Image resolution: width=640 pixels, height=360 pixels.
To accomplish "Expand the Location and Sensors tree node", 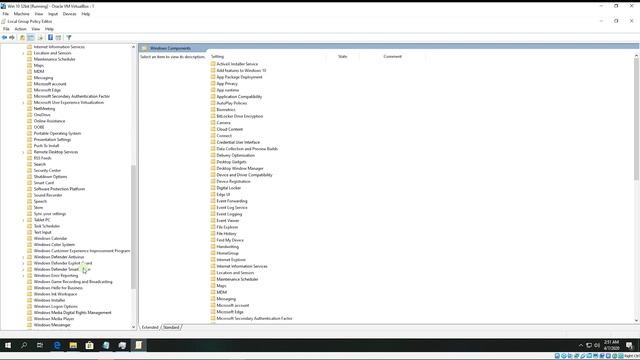I will point(23,53).
